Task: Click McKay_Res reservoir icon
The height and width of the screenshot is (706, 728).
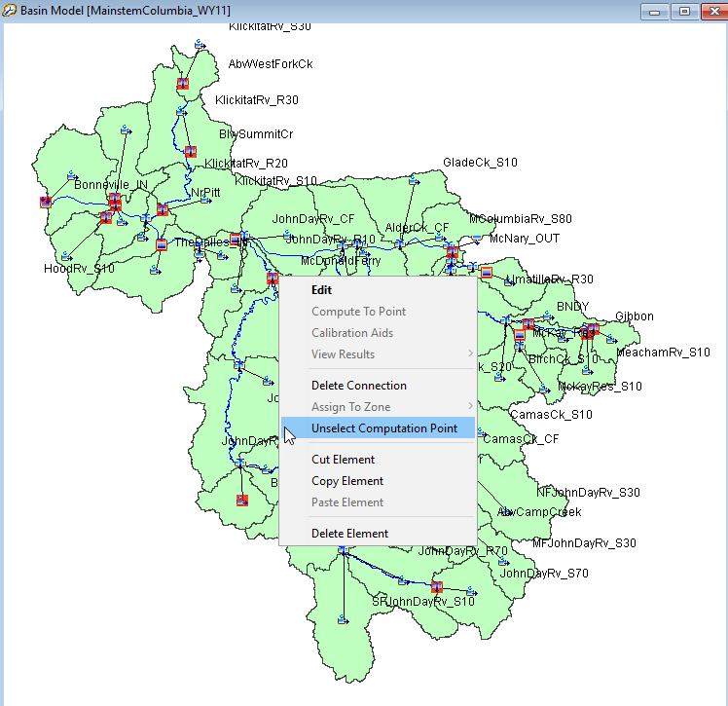Action: click(520, 334)
